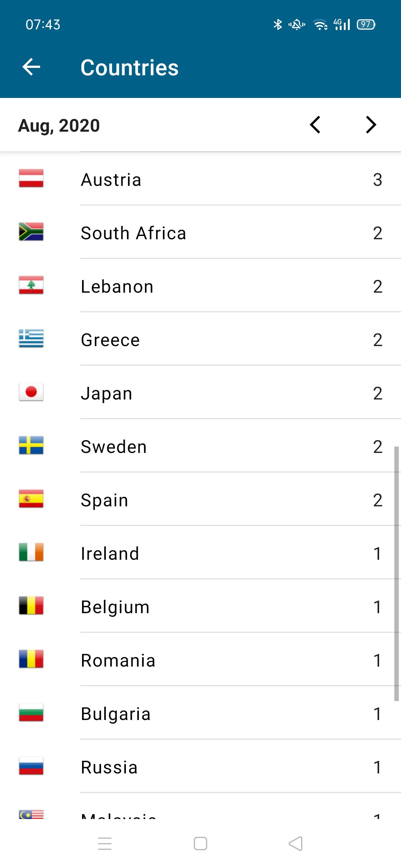Click the list scrollbar handle

[396, 573]
